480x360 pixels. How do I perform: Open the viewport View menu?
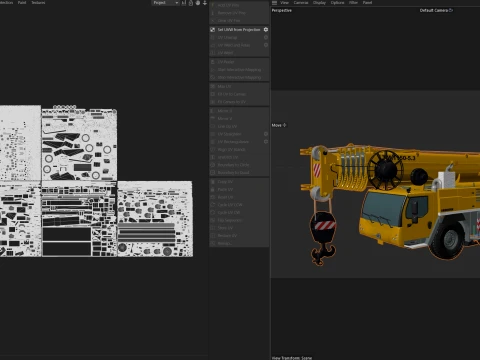click(x=284, y=3)
